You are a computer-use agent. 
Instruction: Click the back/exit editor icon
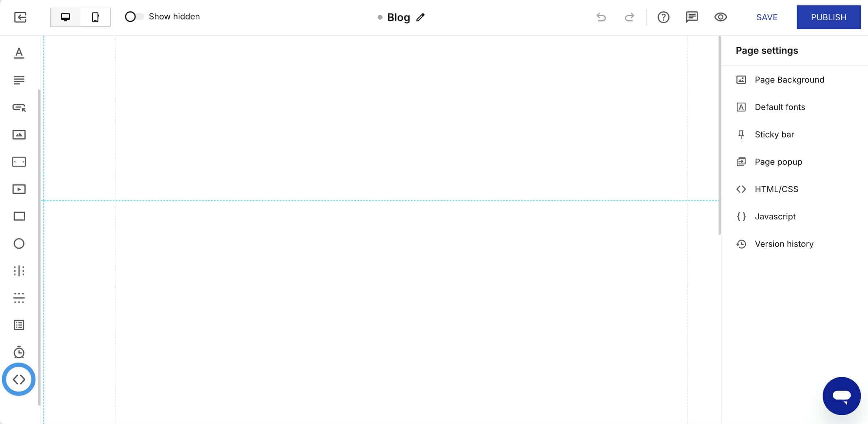click(20, 17)
